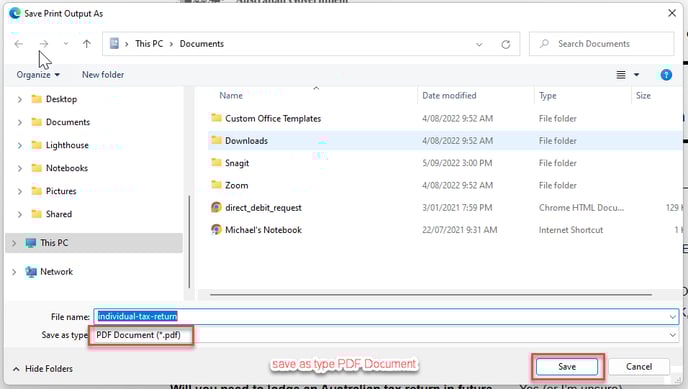Select Pictures in navigation pane

[61, 191]
